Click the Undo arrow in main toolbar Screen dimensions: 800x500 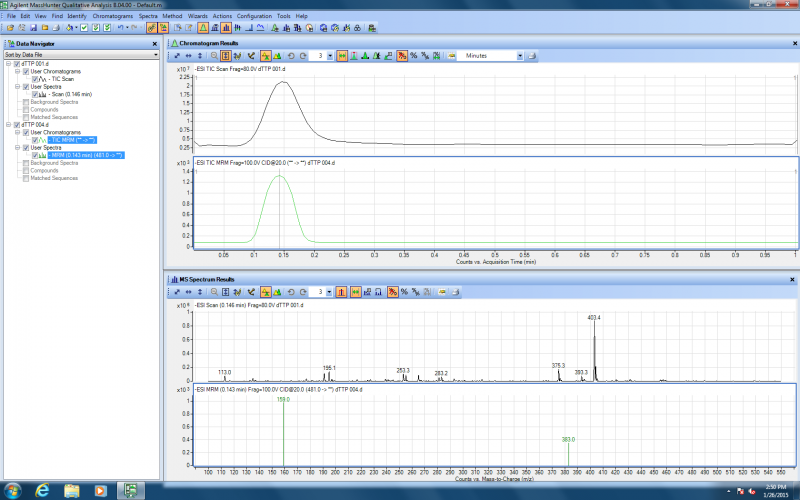coord(119,27)
